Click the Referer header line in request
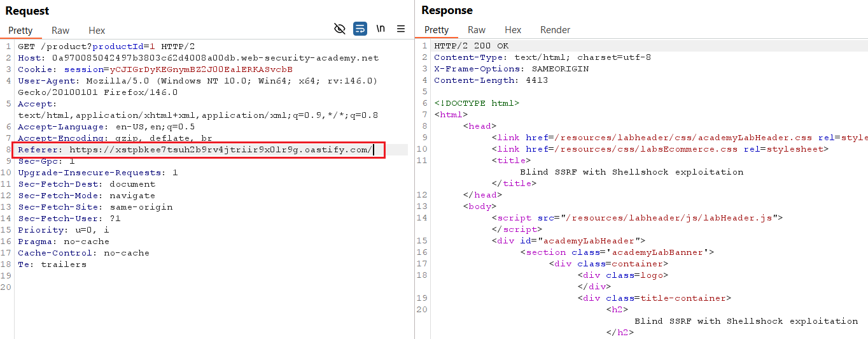 click(x=195, y=150)
